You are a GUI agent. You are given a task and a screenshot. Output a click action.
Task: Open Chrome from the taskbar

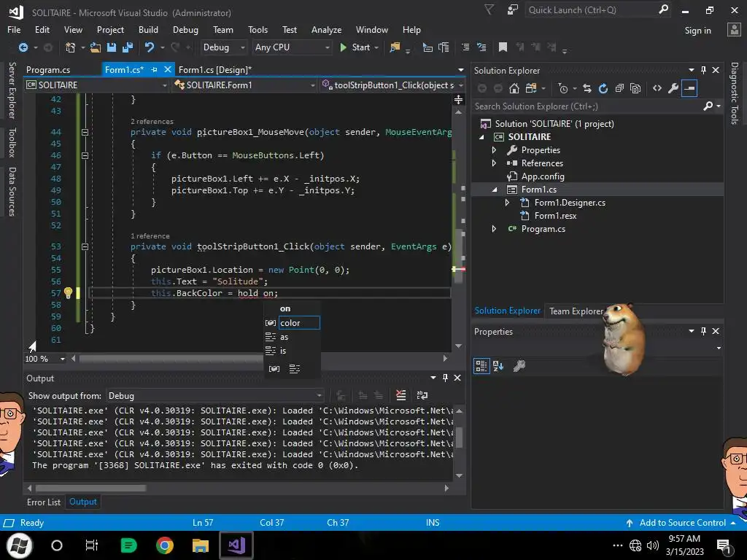[165, 545]
